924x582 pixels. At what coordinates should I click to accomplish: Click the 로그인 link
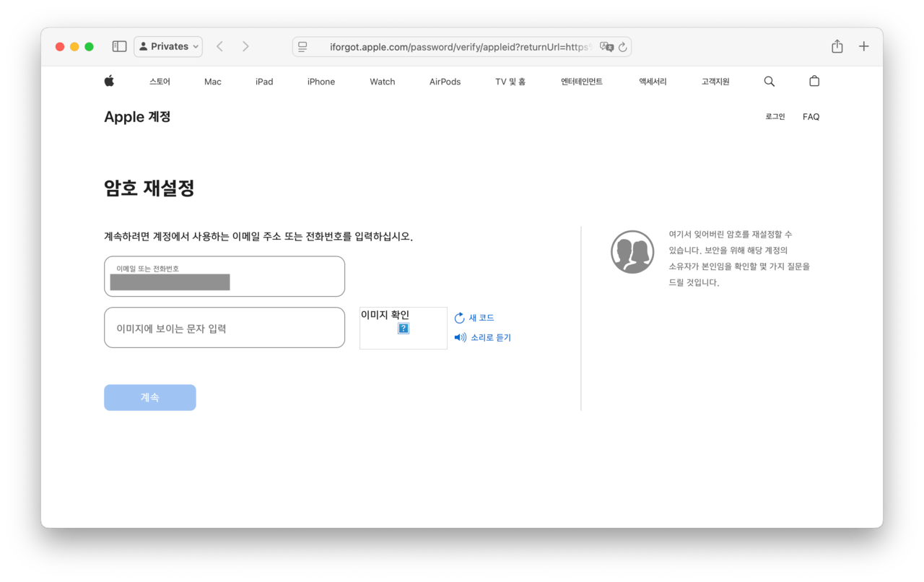(x=775, y=116)
